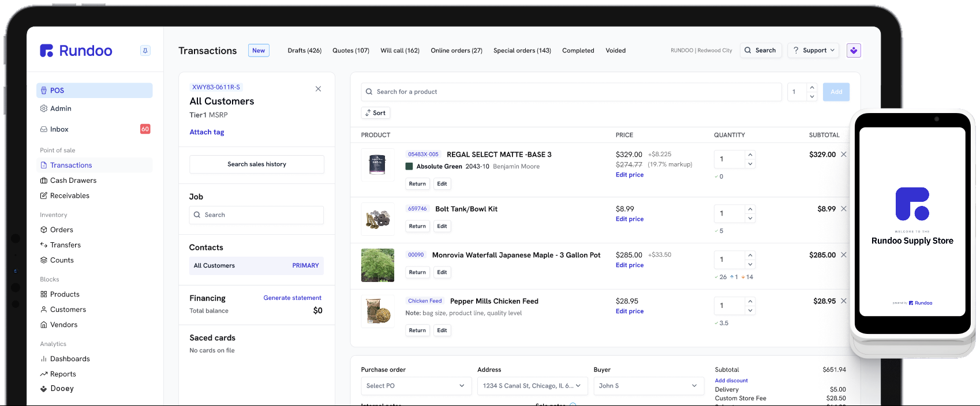Increase add-product quantity stepper
Image resolution: width=980 pixels, height=406 pixels.
pos(812,88)
